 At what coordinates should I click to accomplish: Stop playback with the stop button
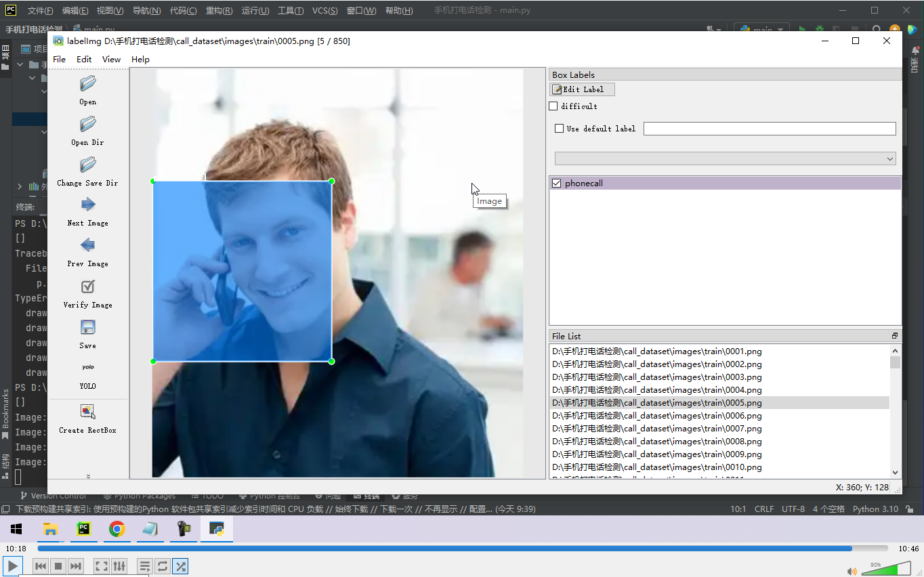point(58,566)
